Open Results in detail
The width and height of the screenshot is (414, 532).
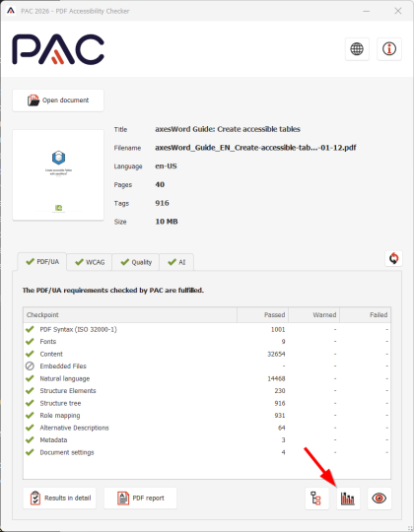[59, 498]
